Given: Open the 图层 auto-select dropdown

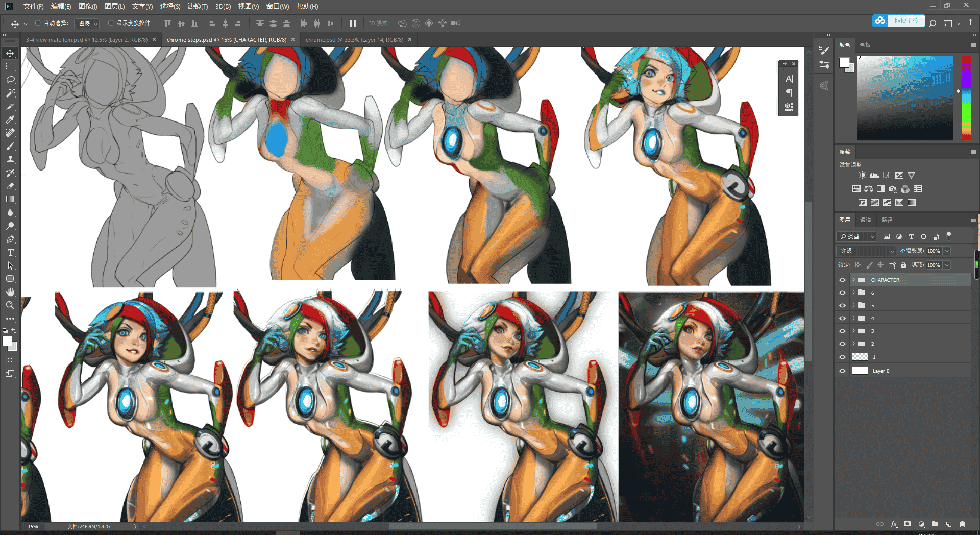Looking at the screenshot, I should [87, 23].
